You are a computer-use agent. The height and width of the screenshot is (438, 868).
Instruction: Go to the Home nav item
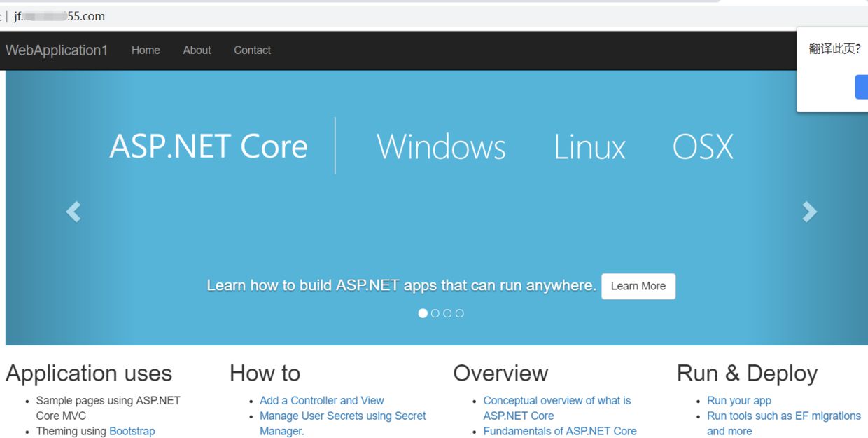146,50
